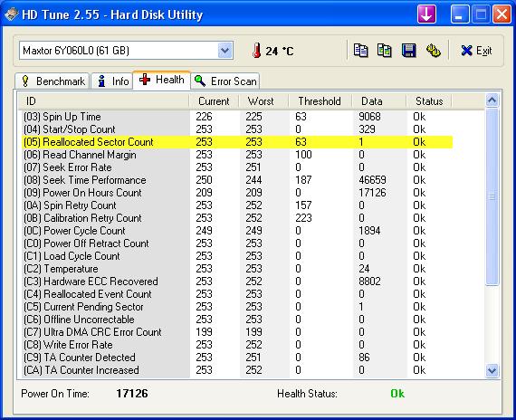Click the 46659 data value
Screen dimensions: 516x420
point(372,180)
